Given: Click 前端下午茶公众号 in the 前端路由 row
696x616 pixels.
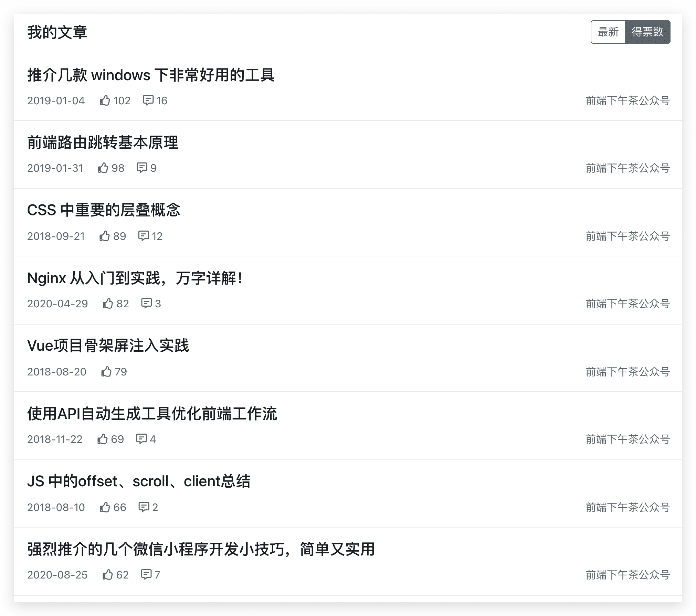Looking at the screenshot, I should [628, 168].
